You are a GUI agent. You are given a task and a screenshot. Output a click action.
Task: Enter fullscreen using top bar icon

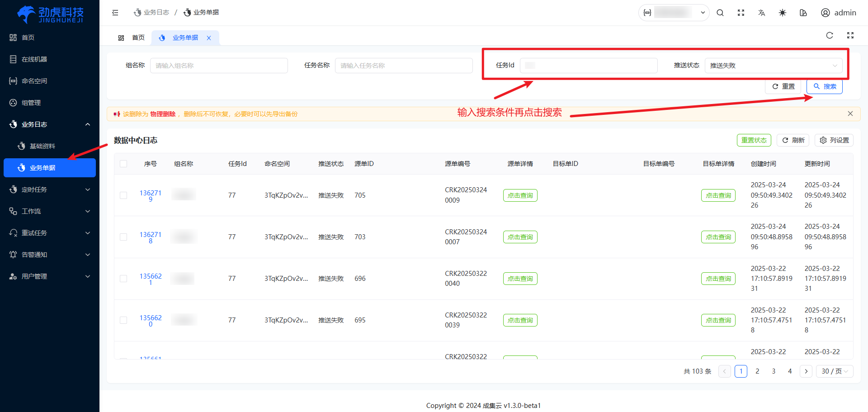[741, 13]
